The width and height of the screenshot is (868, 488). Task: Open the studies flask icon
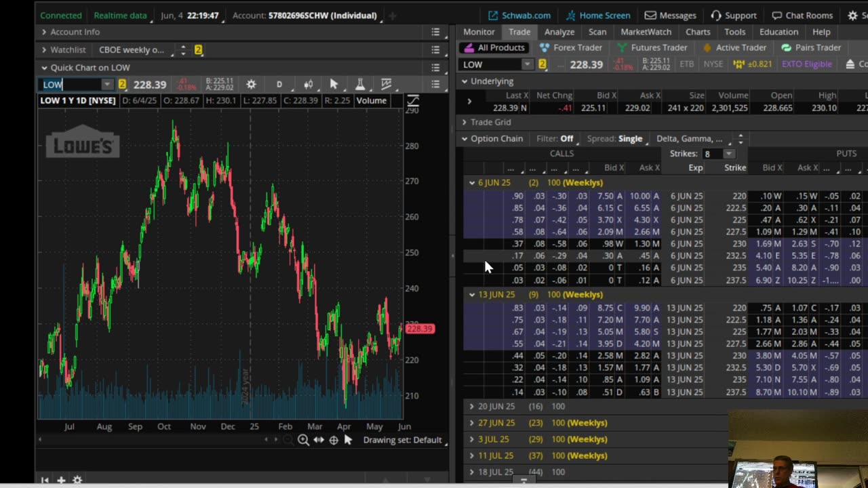(x=360, y=84)
